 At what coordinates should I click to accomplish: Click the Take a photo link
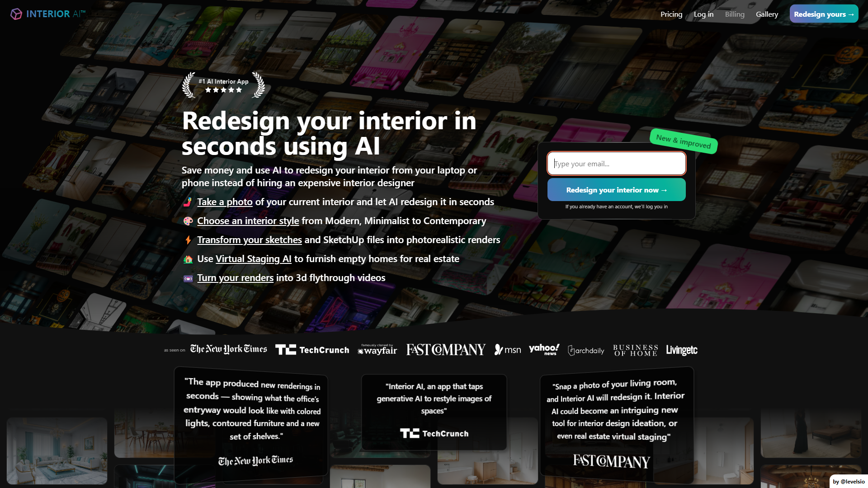pyautogui.click(x=225, y=202)
